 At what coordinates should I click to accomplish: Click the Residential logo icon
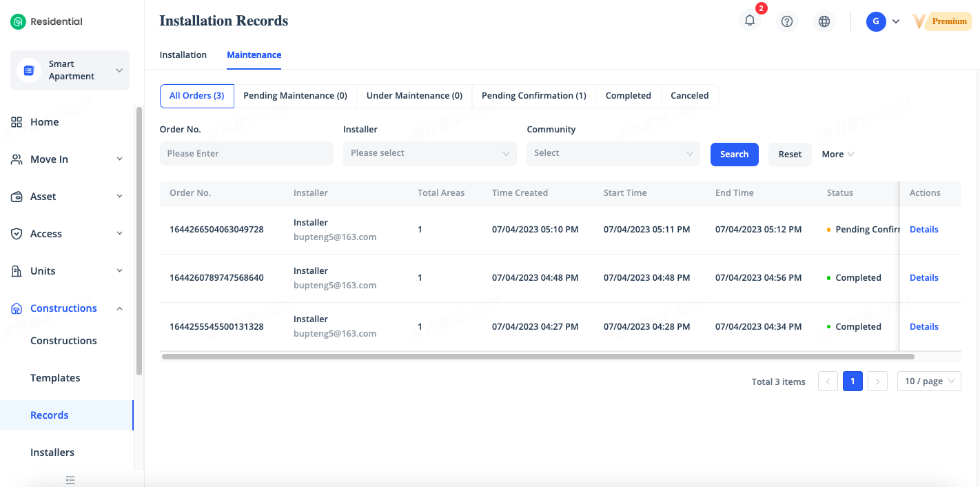tap(18, 21)
